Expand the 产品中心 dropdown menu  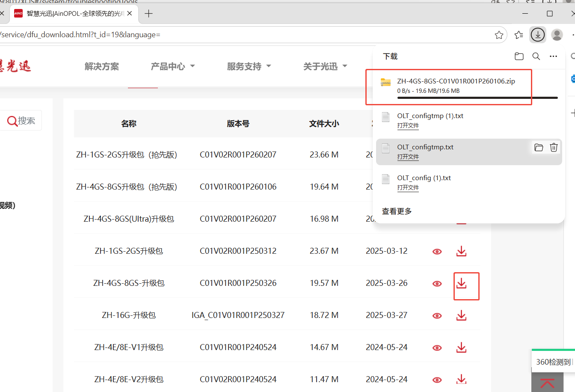[x=172, y=66]
